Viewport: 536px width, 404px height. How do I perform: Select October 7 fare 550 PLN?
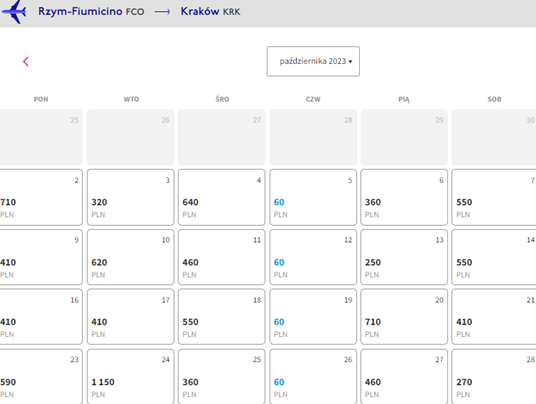[x=494, y=197]
